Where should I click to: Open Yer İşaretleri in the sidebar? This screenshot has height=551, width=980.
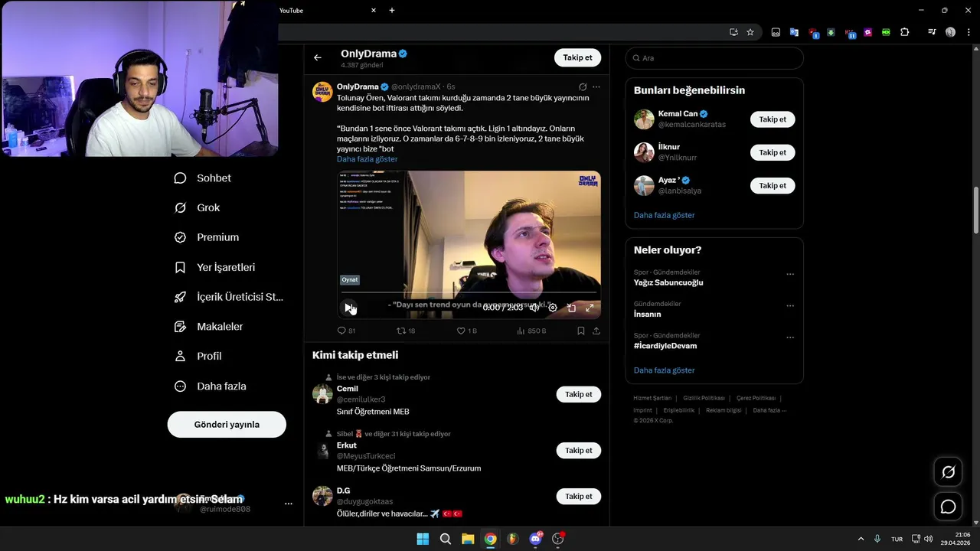coord(215,267)
